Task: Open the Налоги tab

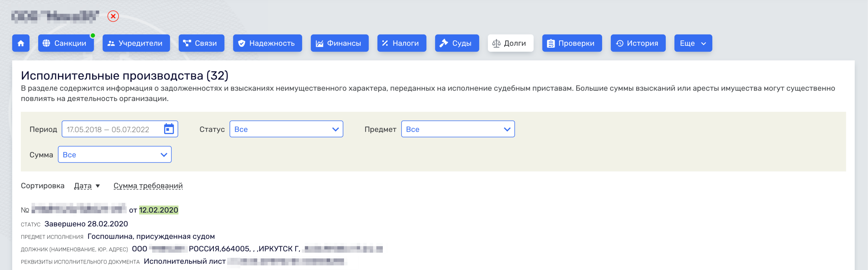Action: [x=402, y=43]
